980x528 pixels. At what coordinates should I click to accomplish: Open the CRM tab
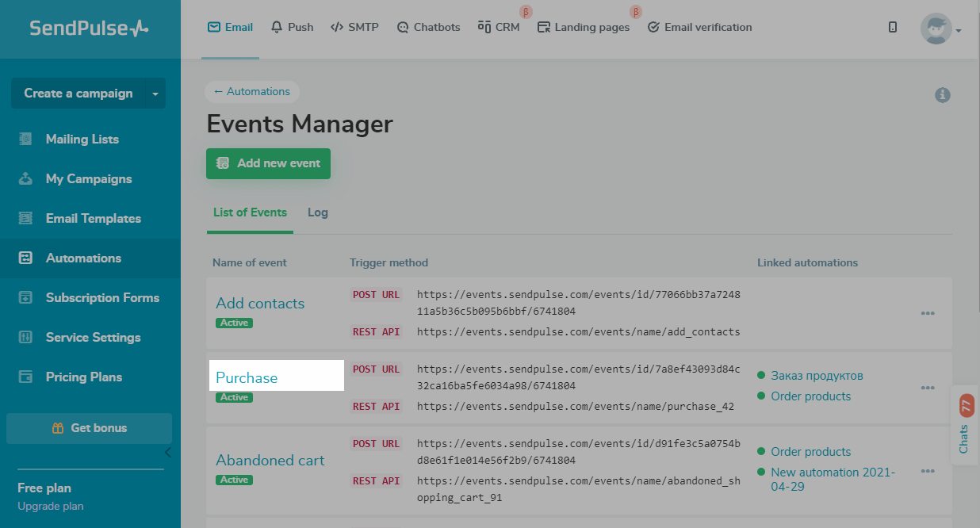tap(499, 27)
